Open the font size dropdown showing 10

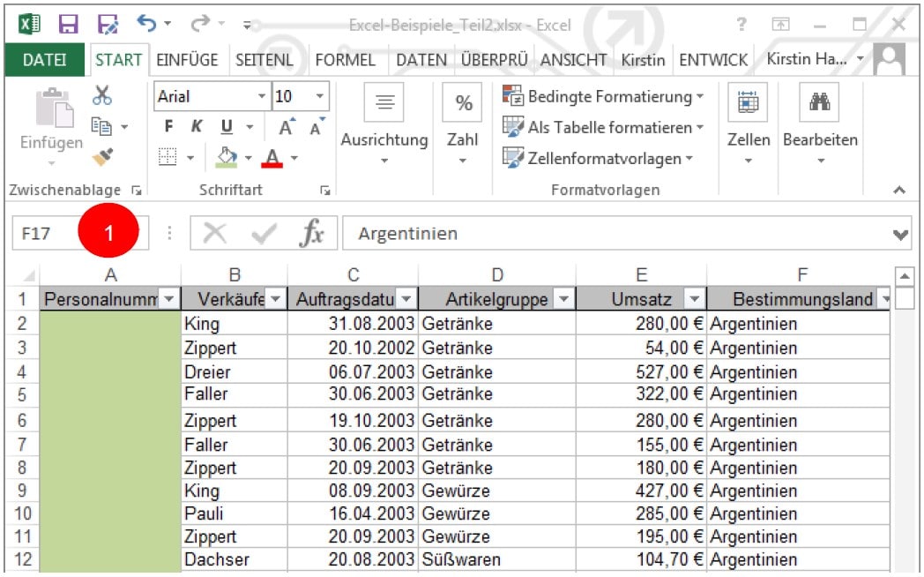(317, 94)
